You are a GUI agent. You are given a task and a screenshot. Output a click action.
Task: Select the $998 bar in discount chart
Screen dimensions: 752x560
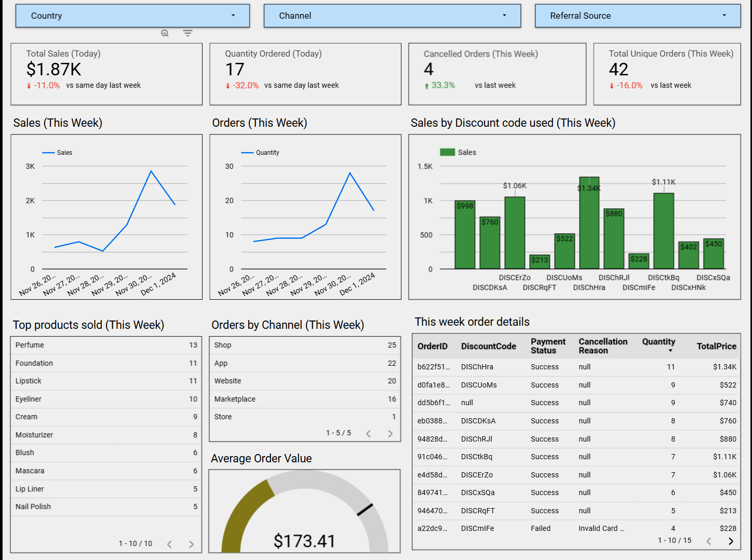[x=465, y=235]
